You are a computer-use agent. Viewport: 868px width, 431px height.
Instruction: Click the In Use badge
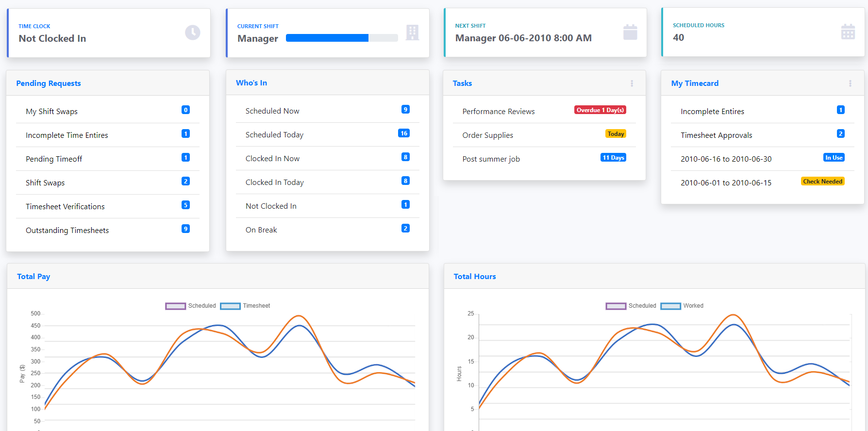[834, 157]
